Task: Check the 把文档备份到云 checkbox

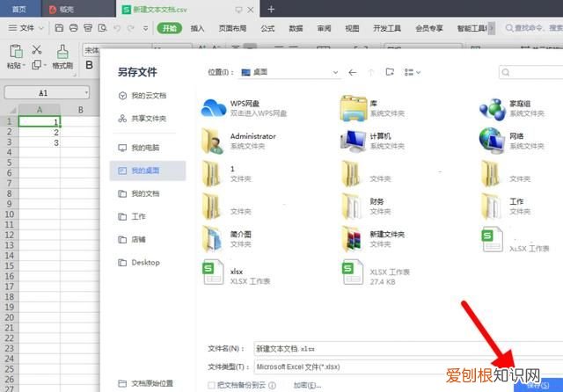Action: [211, 385]
